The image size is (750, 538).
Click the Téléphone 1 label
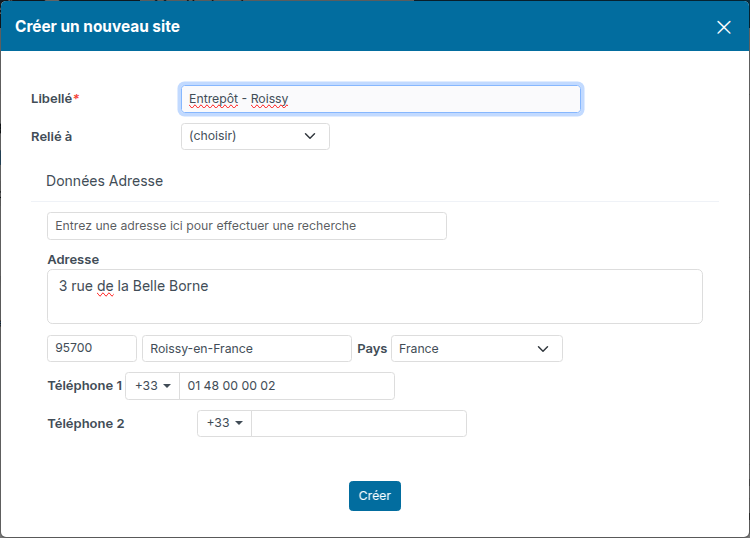tap(85, 386)
